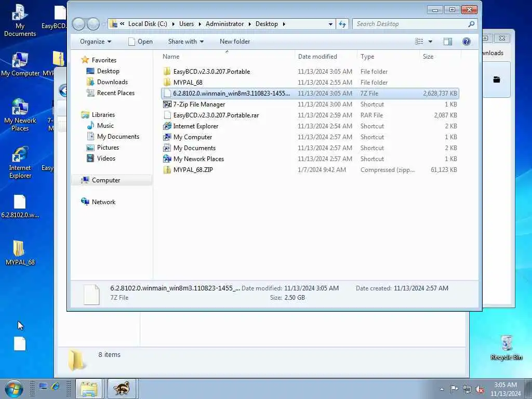Expand the view options dropdown arrow
Screen dimensions: 532x399
(x=430, y=42)
